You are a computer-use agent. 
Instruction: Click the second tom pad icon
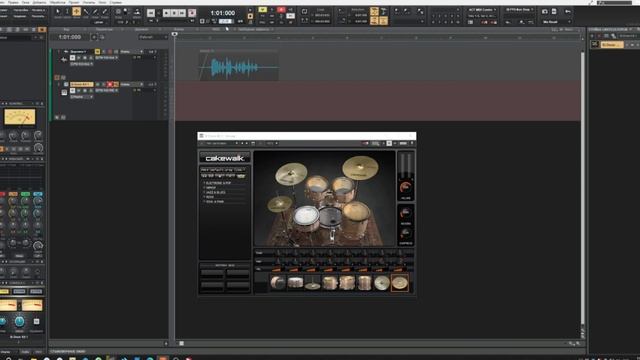[347, 283]
